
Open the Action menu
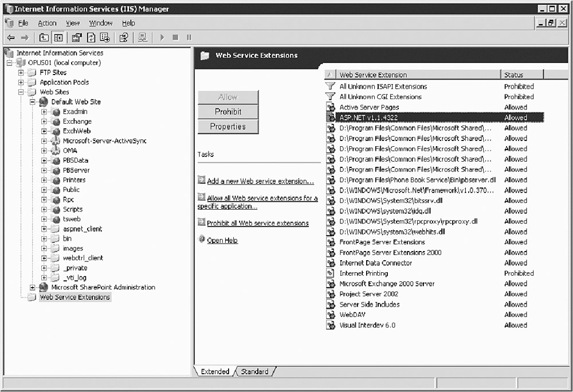coord(47,23)
